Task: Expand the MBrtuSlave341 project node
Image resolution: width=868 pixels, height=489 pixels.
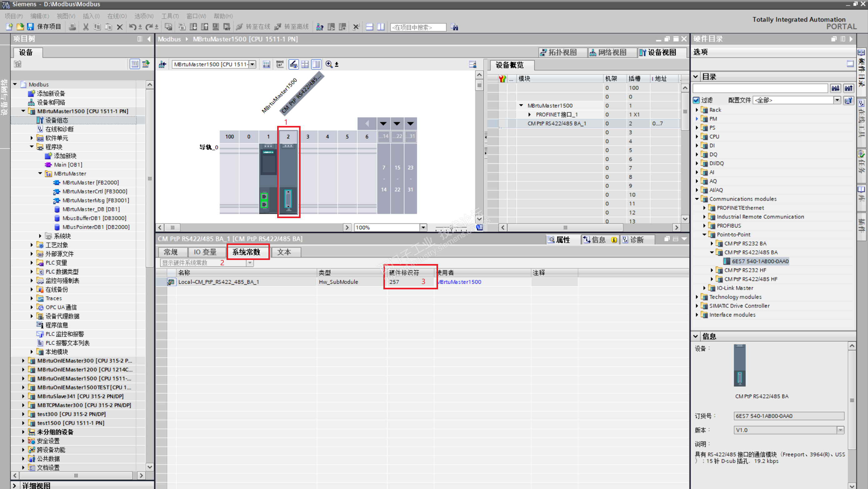Action: [x=23, y=396]
